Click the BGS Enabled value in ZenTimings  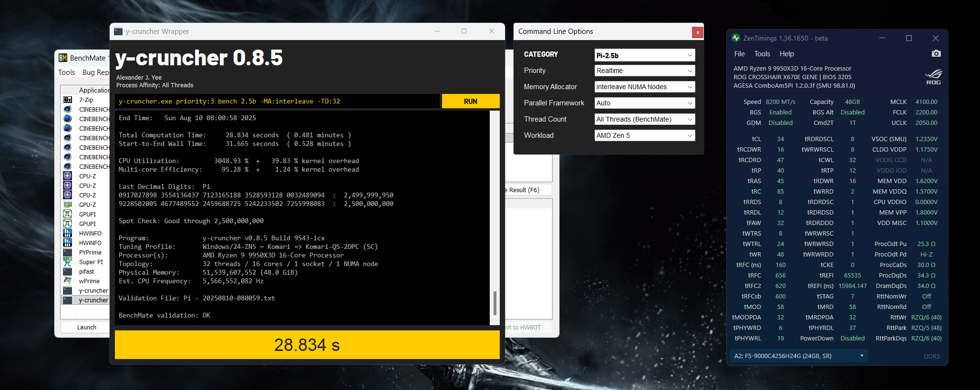780,112
